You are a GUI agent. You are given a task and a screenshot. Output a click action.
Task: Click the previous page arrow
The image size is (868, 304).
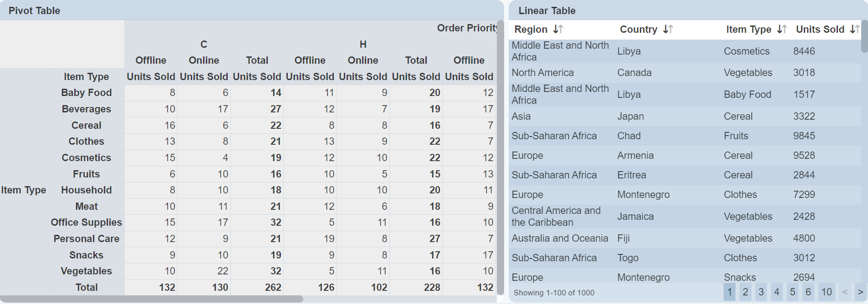tap(845, 292)
